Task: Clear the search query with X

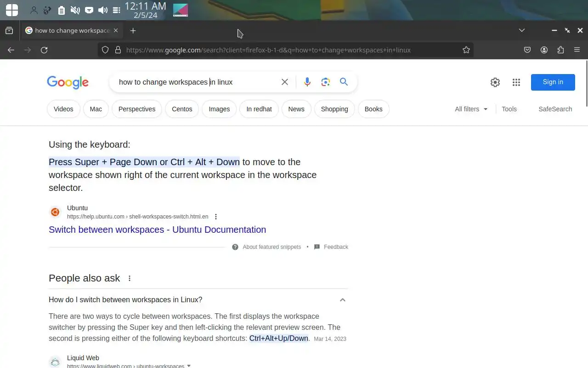Action: (285, 82)
